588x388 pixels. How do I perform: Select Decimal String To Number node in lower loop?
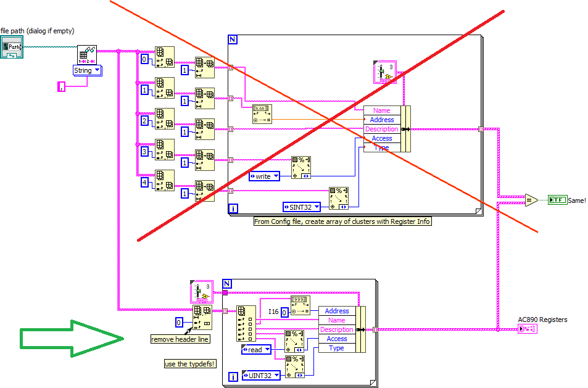(x=300, y=305)
